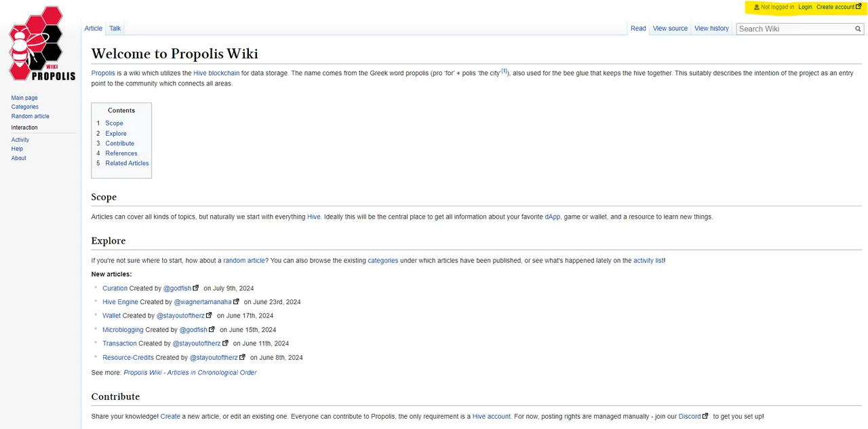Click the footnote [1] reference
This screenshot has height=429, width=868.
coord(504,71)
